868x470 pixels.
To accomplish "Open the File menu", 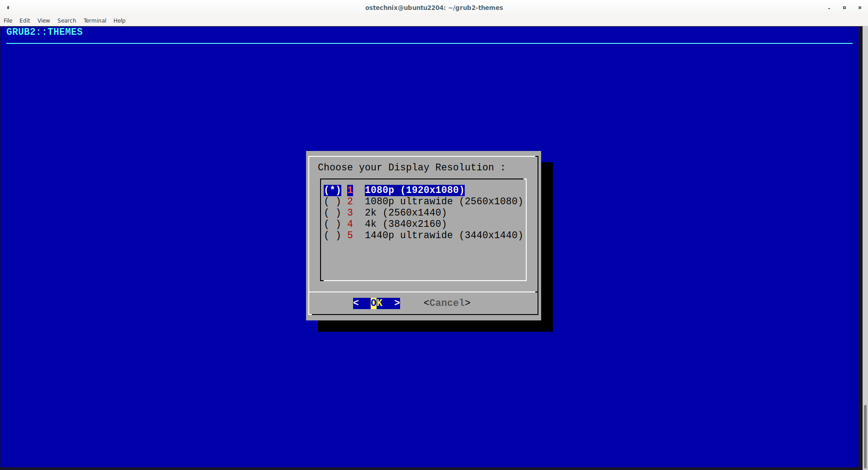I will (8, 20).
